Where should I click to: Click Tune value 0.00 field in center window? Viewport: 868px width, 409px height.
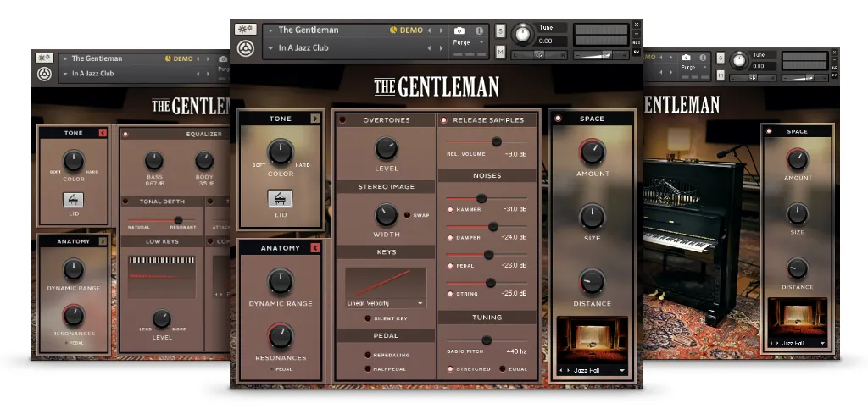click(552, 41)
